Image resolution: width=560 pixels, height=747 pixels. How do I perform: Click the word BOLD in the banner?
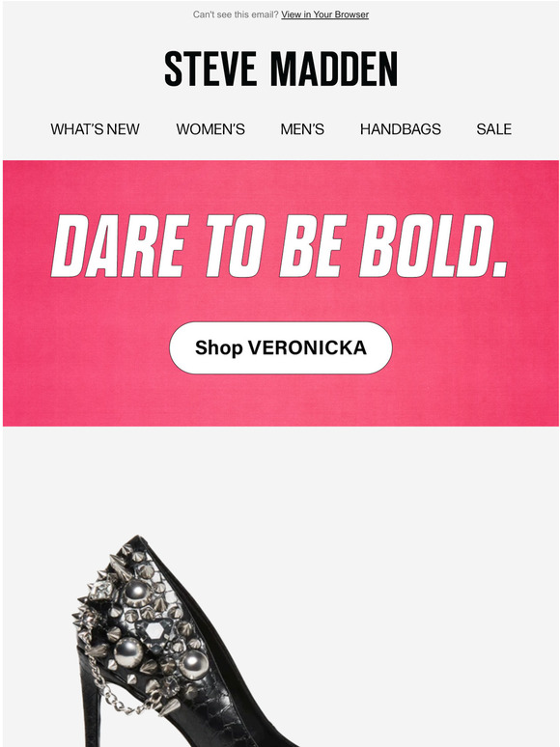[434, 246]
